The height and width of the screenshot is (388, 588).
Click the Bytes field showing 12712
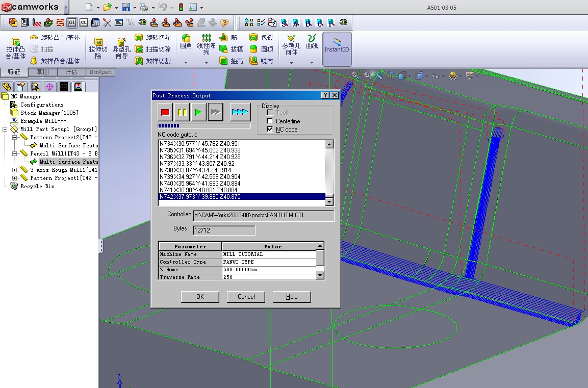click(224, 230)
